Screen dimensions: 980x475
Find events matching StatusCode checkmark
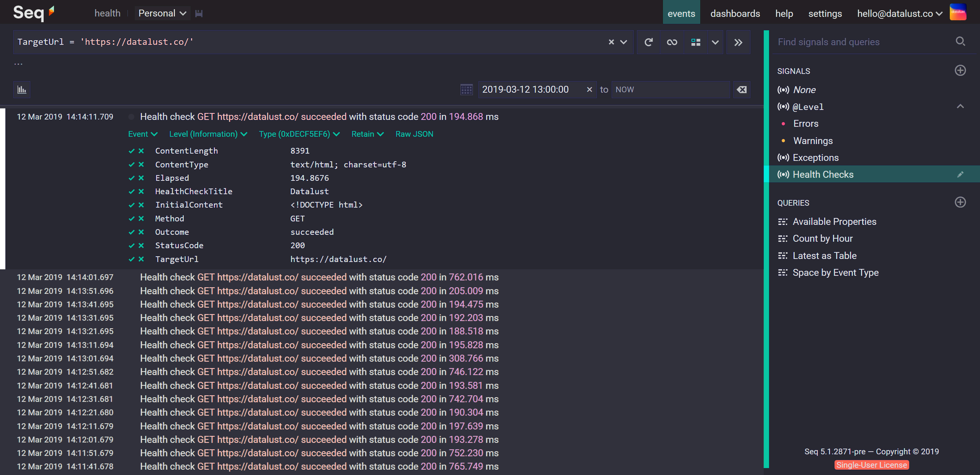click(x=131, y=246)
